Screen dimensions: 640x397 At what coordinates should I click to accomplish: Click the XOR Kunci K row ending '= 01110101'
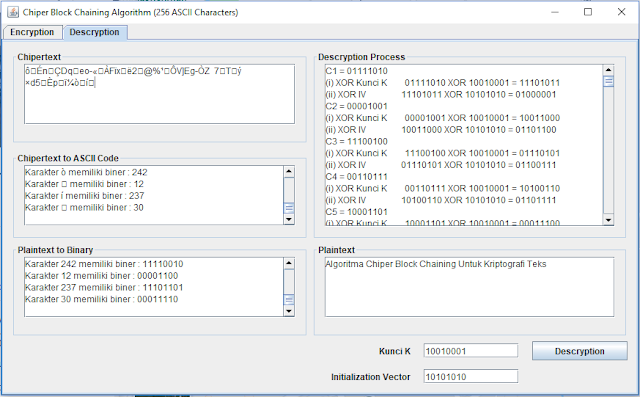[443, 153]
